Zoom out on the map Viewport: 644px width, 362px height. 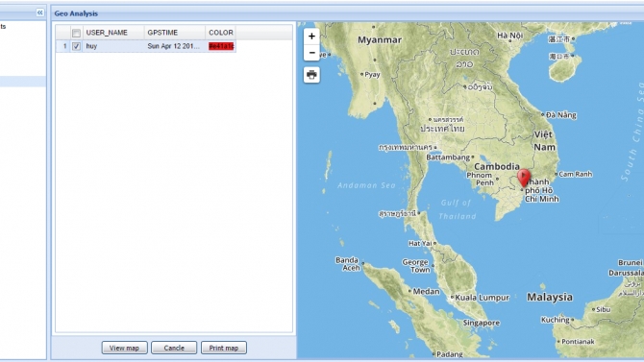tap(311, 53)
